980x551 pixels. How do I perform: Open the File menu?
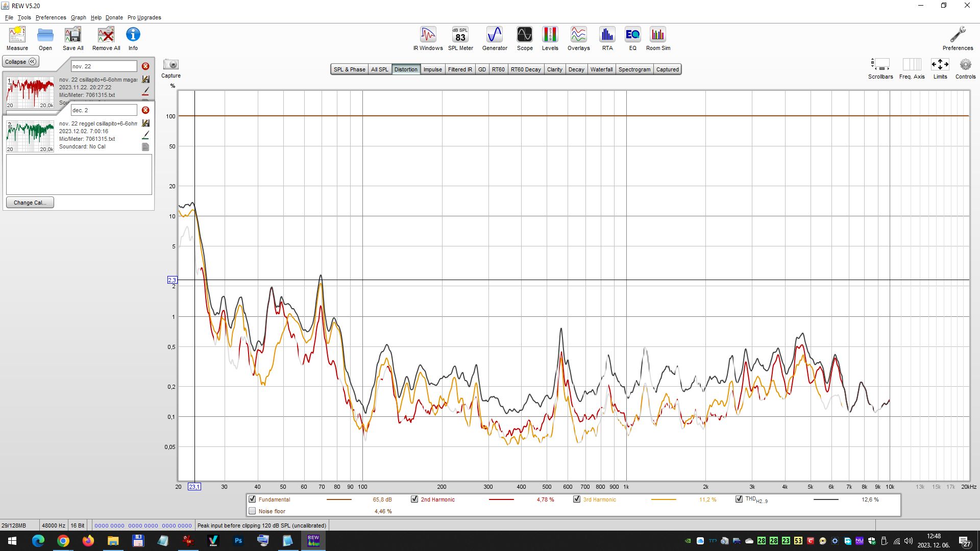pyautogui.click(x=9, y=17)
